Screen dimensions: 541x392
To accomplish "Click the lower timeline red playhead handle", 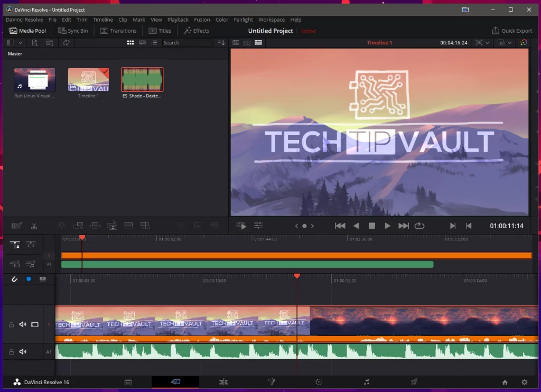I will [297, 276].
